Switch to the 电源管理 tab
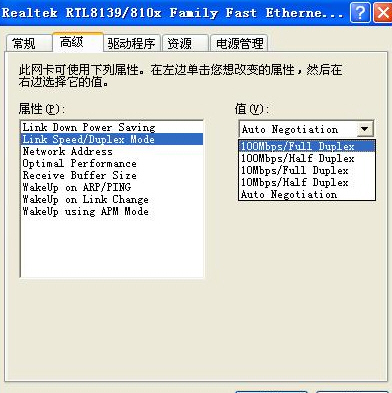This screenshot has width=392, height=393. click(x=239, y=43)
